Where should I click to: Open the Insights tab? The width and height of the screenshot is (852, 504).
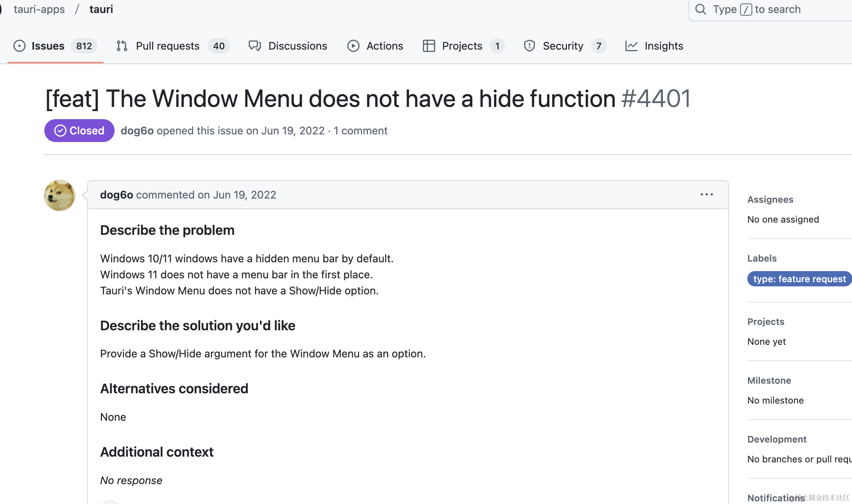tap(664, 46)
